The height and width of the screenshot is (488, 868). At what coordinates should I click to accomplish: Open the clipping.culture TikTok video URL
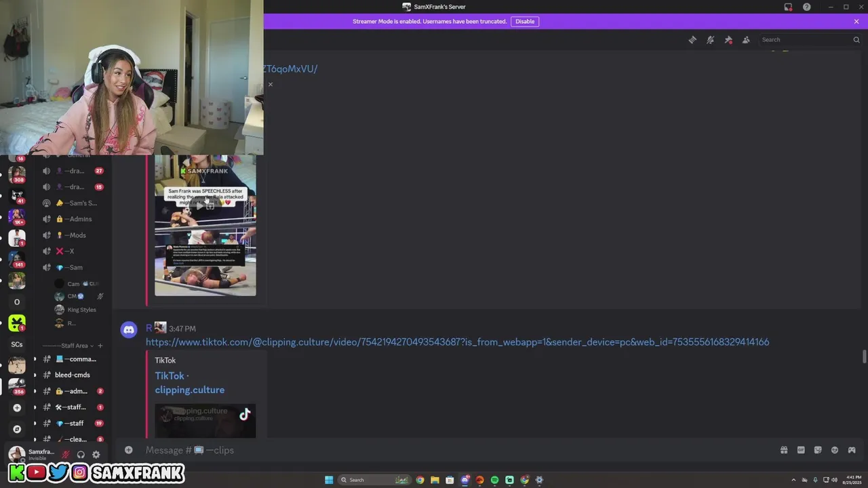457,342
